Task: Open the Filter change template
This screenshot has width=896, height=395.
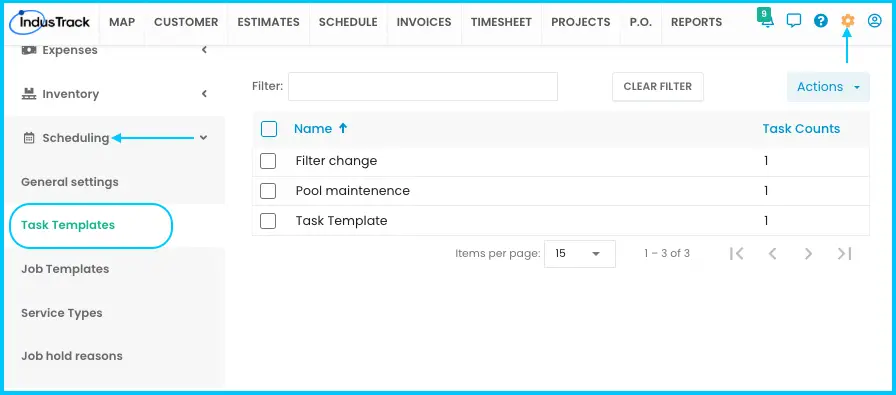Action: tap(336, 161)
